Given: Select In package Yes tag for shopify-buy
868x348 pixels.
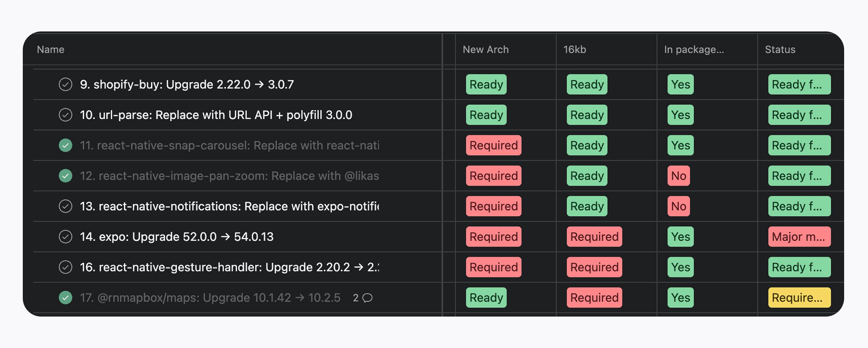Looking at the screenshot, I should point(681,84).
